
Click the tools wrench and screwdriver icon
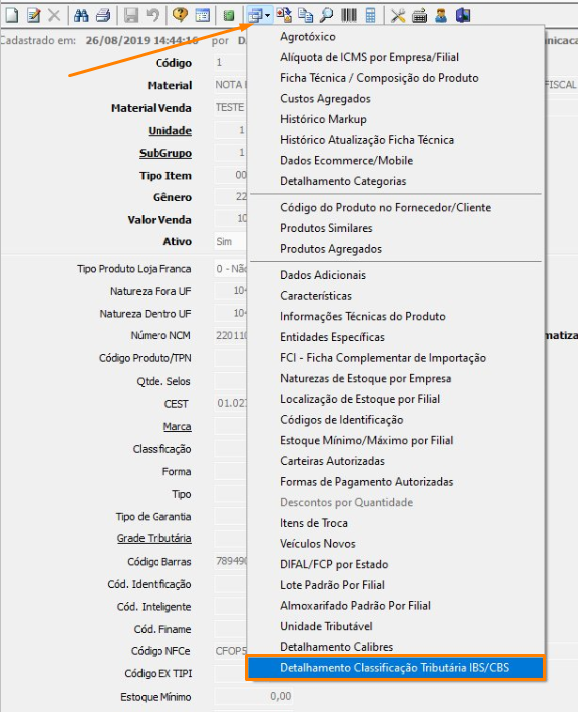pyautogui.click(x=398, y=15)
